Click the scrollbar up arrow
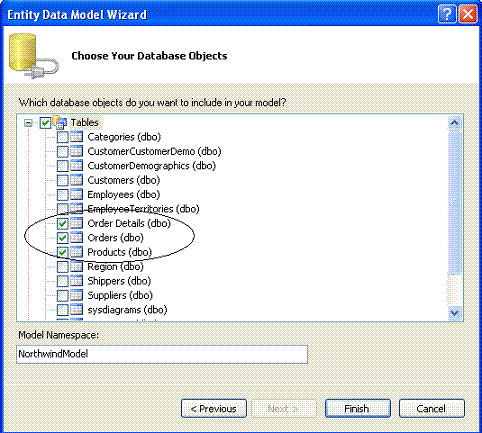 pos(455,123)
